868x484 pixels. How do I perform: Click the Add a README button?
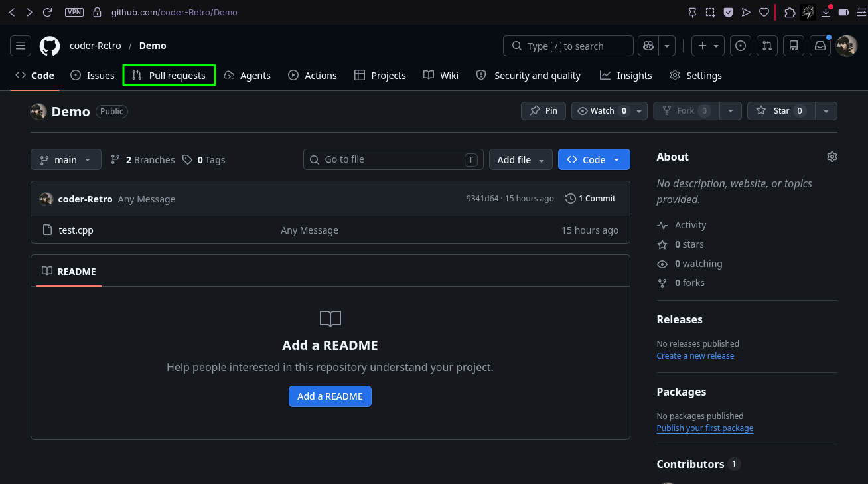point(330,396)
